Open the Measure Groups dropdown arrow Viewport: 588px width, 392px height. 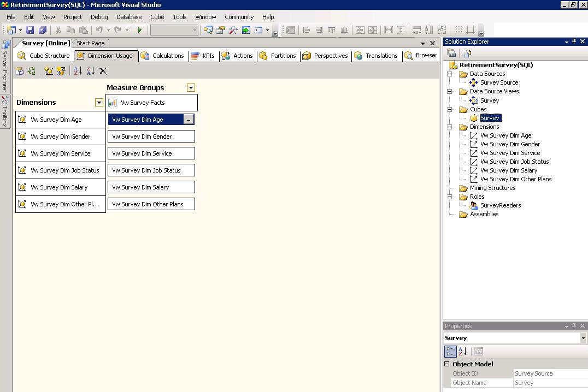point(191,87)
